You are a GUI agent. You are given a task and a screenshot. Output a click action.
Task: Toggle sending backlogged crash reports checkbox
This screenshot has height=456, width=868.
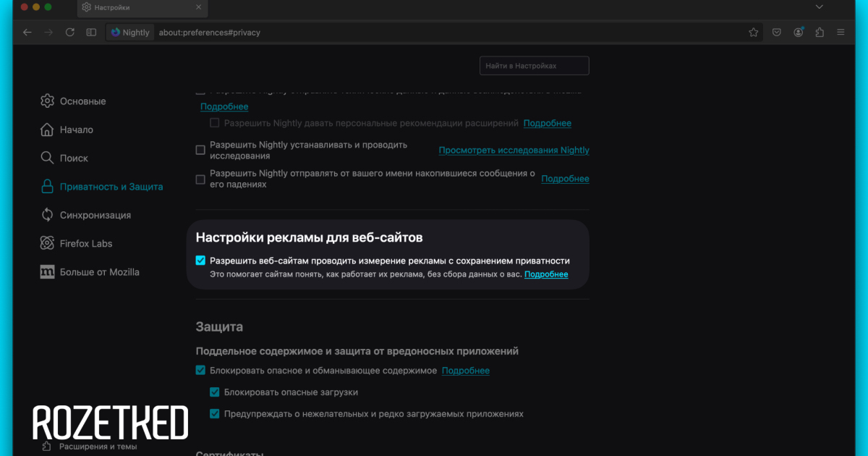click(201, 179)
